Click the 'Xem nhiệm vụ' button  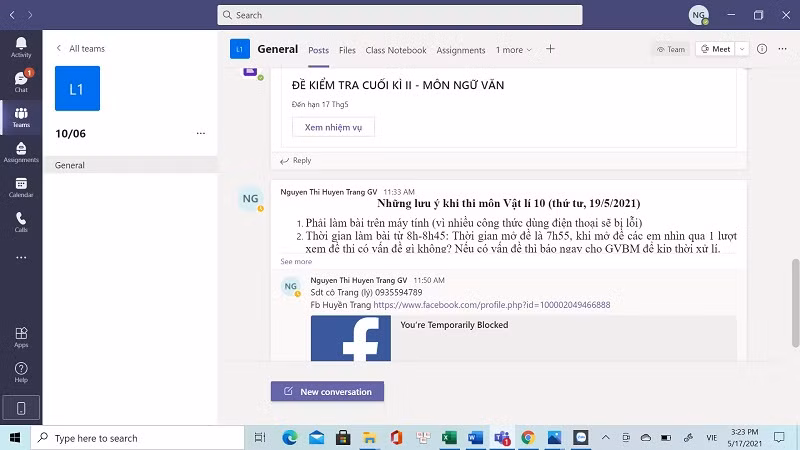(x=333, y=127)
